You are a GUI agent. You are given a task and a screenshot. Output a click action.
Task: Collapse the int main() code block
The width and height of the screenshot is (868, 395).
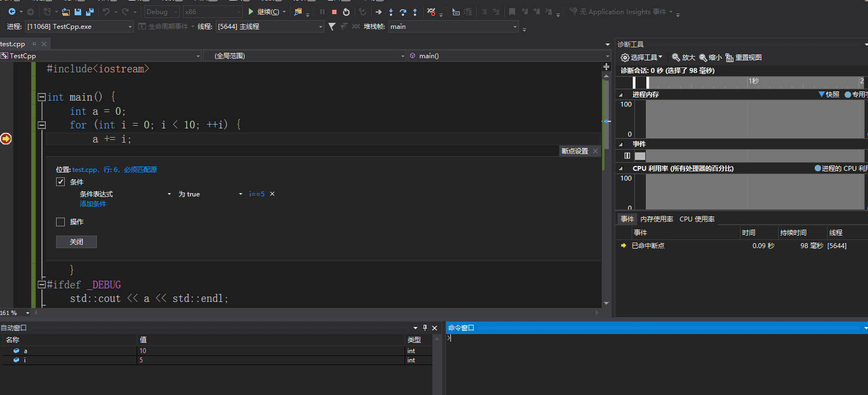coord(41,97)
